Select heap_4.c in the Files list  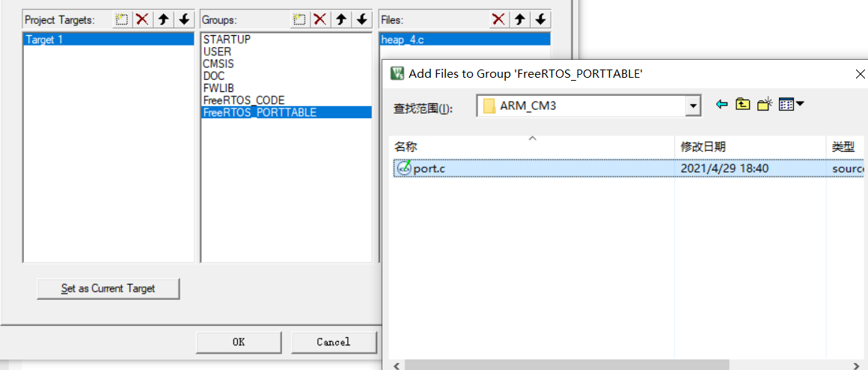465,40
